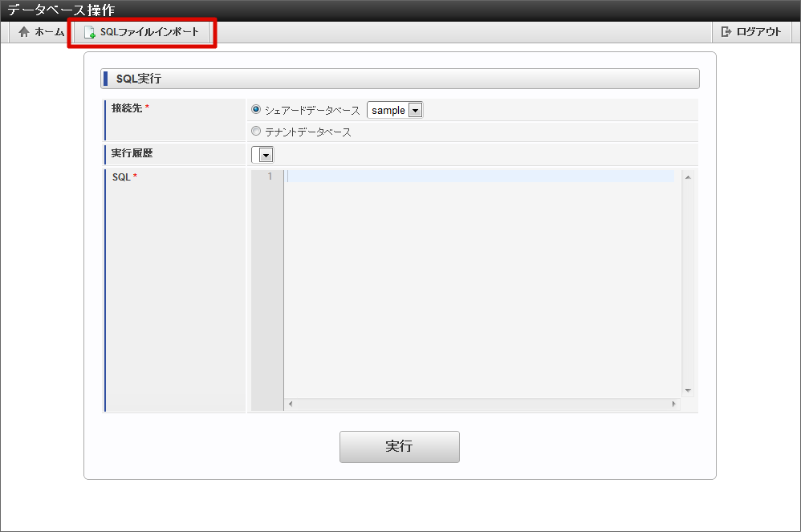Open the sample database dropdown
The height and width of the screenshot is (532, 801).
pyautogui.click(x=395, y=110)
